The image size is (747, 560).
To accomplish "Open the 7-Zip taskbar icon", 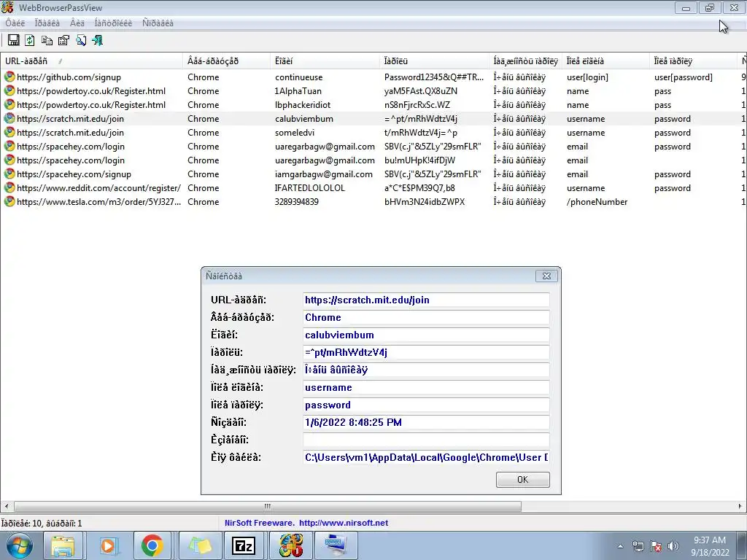I will coord(244,545).
